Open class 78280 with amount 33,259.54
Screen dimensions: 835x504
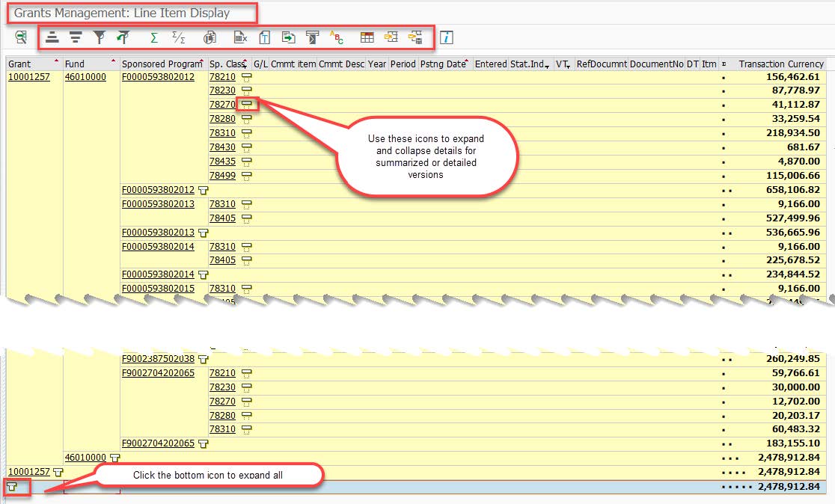[x=222, y=119]
